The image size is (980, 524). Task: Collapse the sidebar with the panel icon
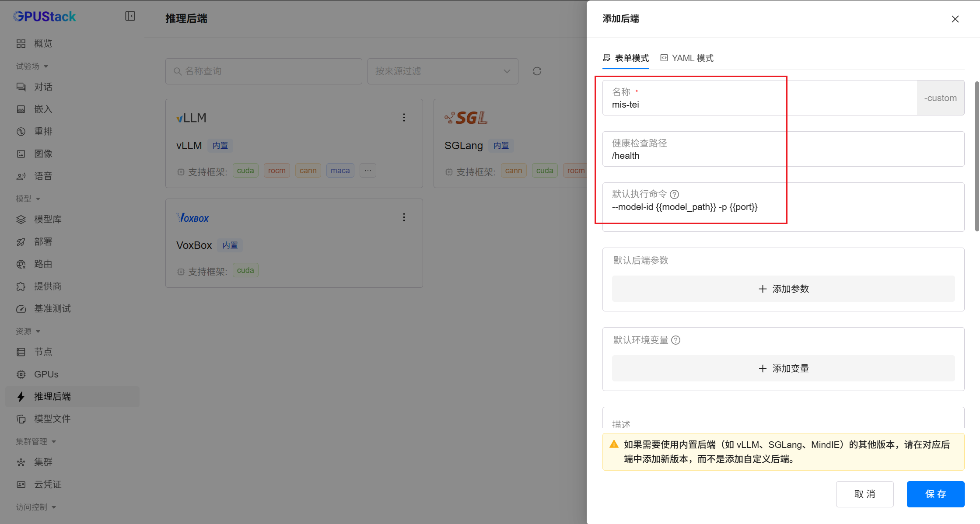coord(130,16)
